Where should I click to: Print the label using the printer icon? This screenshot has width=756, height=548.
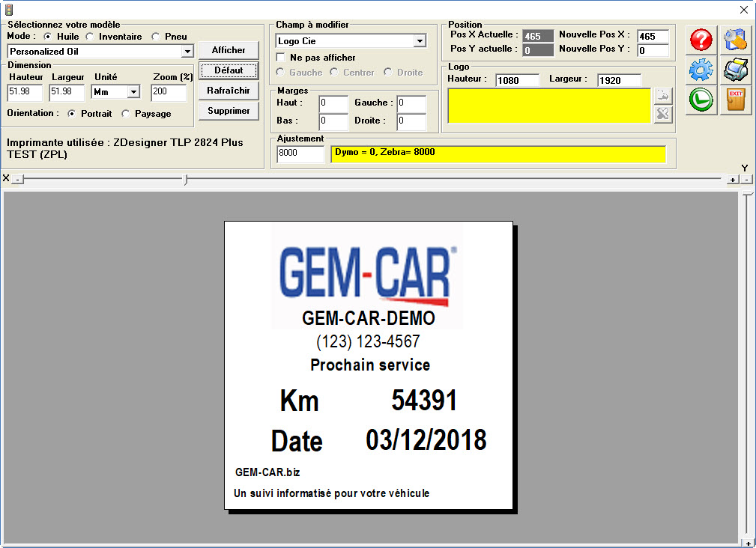click(735, 70)
